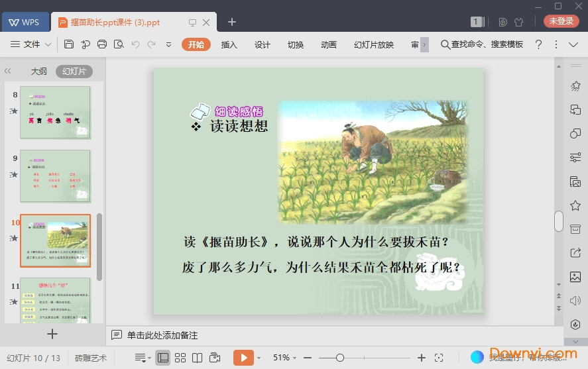The width and height of the screenshot is (588, 369).
Task: Select the 幻灯片放映 tab
Action: [x=374, y=44]
